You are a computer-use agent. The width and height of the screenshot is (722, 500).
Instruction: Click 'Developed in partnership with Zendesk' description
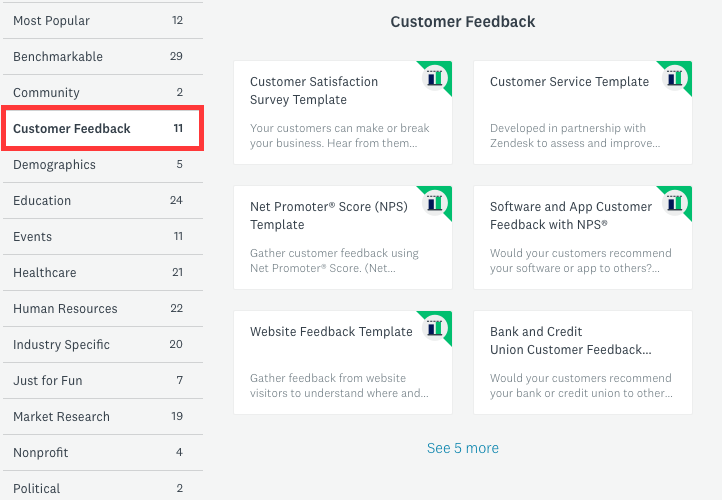coord(575,135)
